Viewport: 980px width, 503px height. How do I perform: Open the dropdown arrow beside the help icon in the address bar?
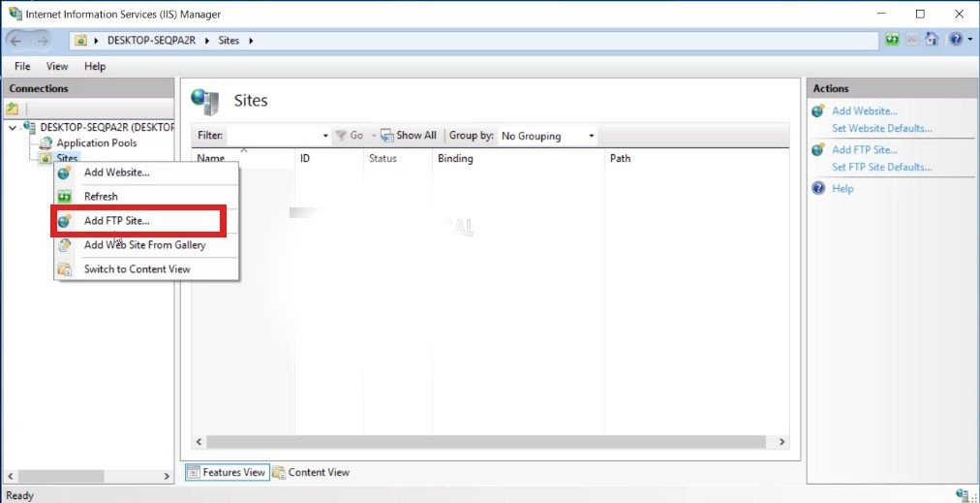[x=970, y=40]
